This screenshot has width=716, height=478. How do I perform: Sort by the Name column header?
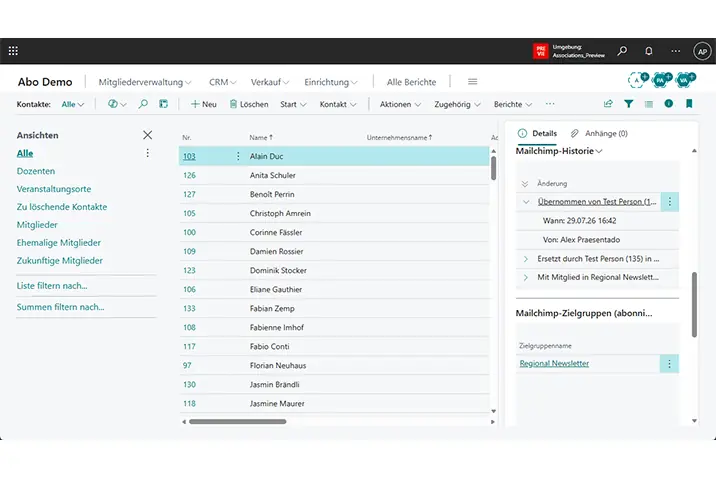point(261,137)
